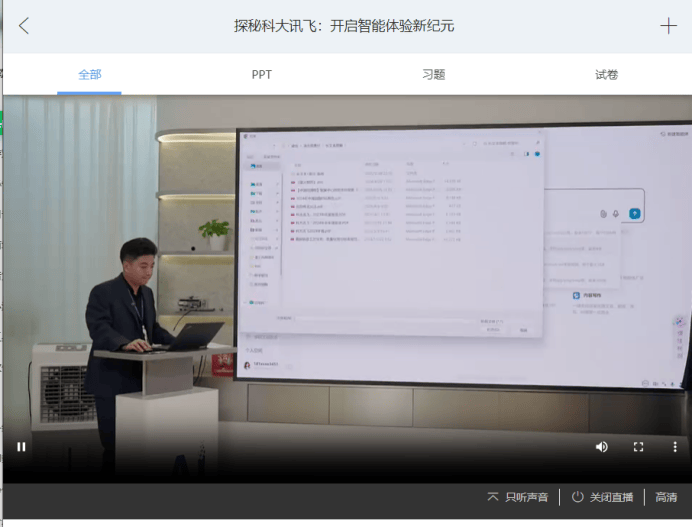Screen dimensions: 692x527
Task: Enter fullscreen mode for the video
Action: [638, 447]
